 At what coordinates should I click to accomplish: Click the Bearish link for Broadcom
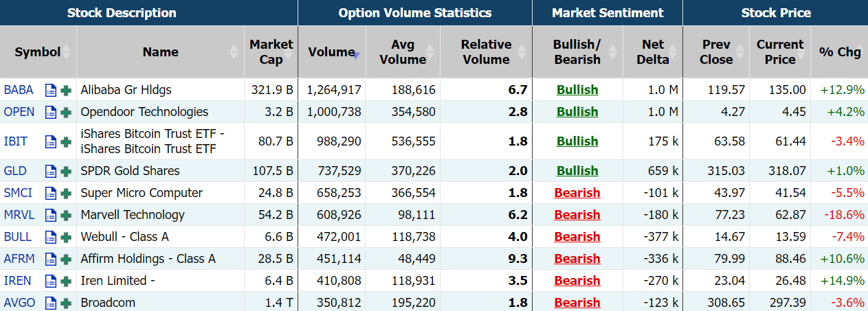point(577,303)
